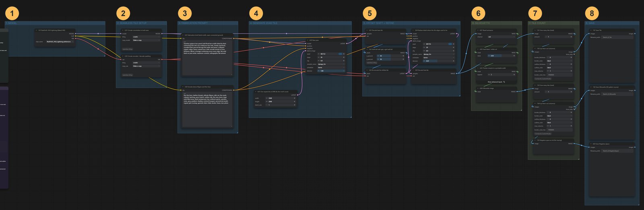
Task: Click seamless-tiling badge on node 2.01
Action: click(x=128, y=49)
